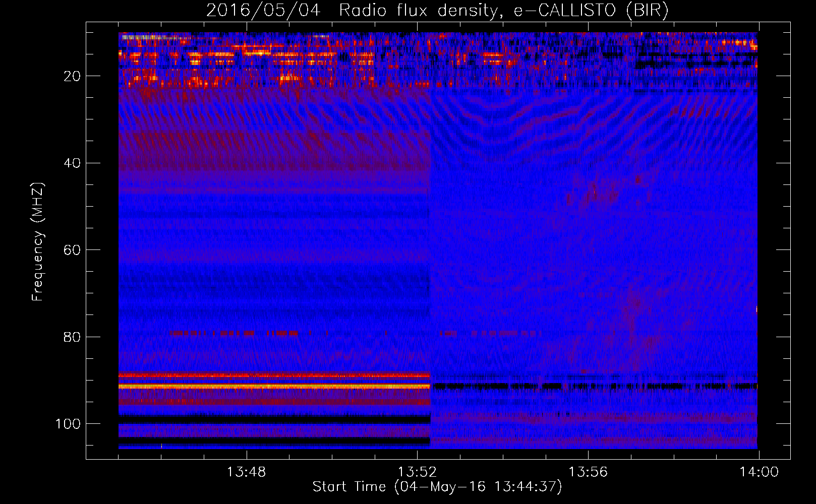816x504 pixels.
Task: Click the '20' frequency tick label
Action: (72, 76)
